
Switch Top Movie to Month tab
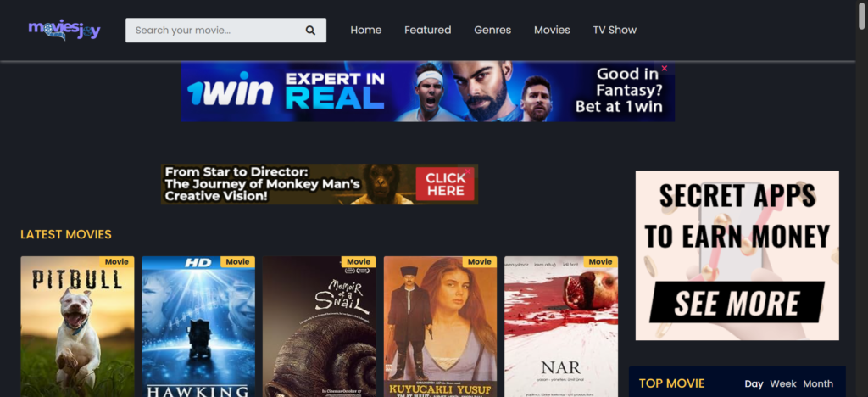tap(818, 383)
